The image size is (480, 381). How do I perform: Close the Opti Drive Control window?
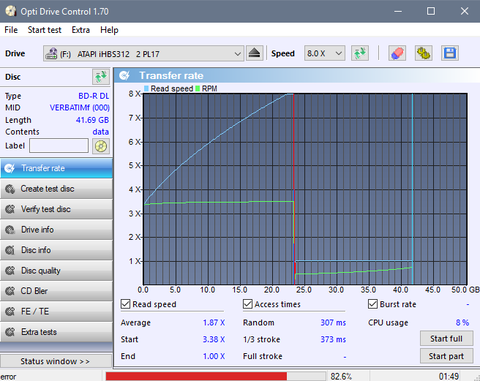pyautogui.click(x=464, y=11)
